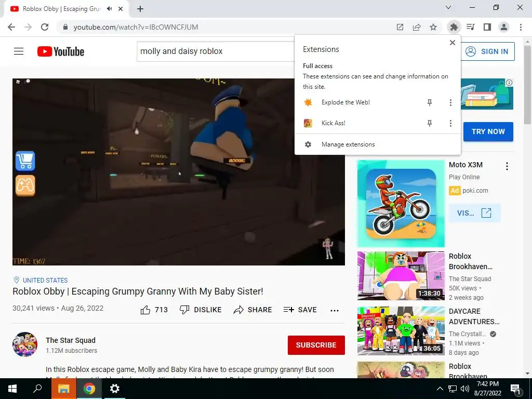This screenshot has width=532, height=399.
Task: Open the taskbar network icon
Action: (x=453, y=389)
